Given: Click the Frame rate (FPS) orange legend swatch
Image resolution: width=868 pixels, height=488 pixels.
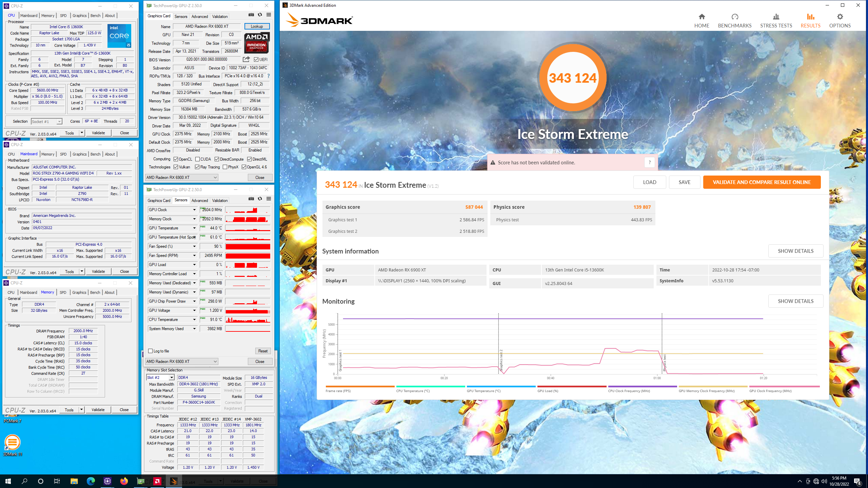Looking at the screenshot, I should click(360, 386).
